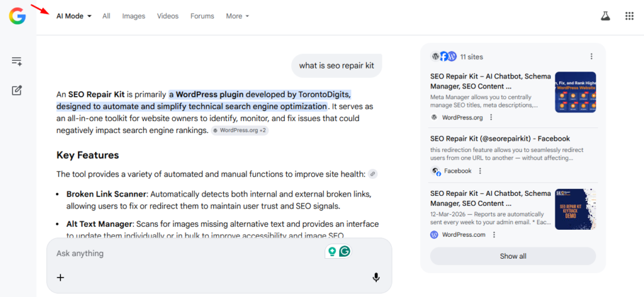
Task: Open the SEO Repair Kit result dated 12-Mar-2026
Action: pyautogui.click(x=491, y=198)
